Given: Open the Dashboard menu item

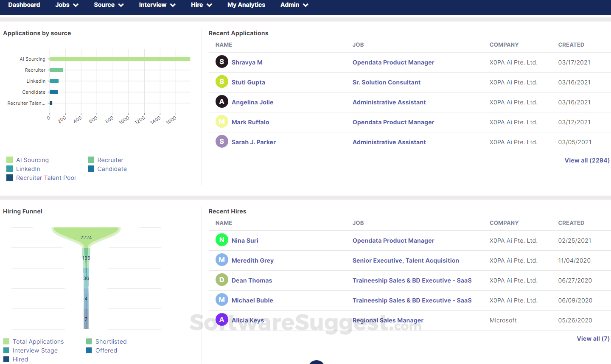Looking at the screenshot, I should pos(24,5).
